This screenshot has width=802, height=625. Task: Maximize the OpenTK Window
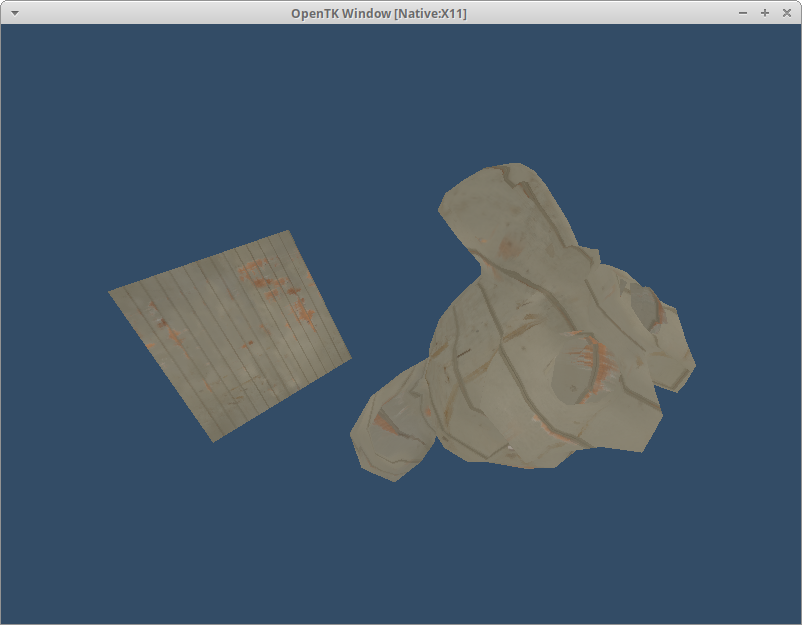(765, 13)
